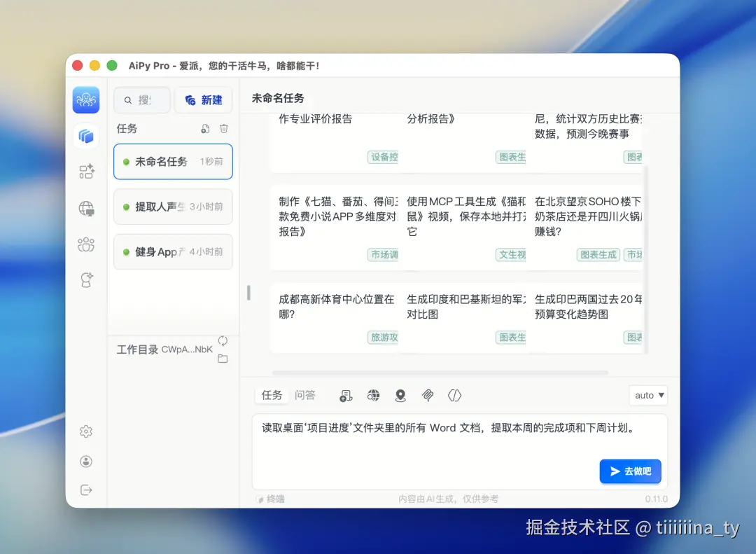Select the stacked-cards panel icon in sidebar
756x554 pixels.
pyautogui.click(x=86, y=137)
